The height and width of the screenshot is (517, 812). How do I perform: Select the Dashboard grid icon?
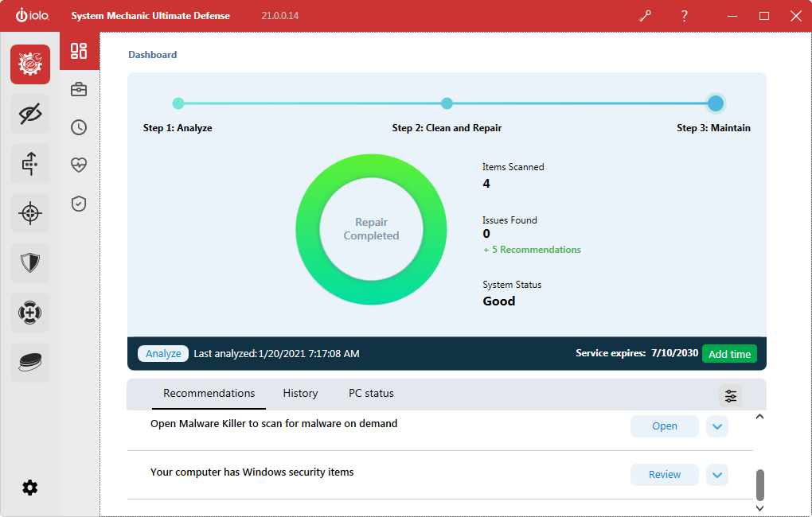click(x=79, y=51)
